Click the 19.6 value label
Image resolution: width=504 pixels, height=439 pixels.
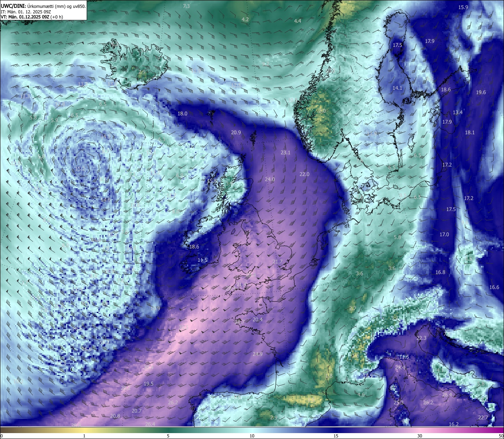click(481, 92)
